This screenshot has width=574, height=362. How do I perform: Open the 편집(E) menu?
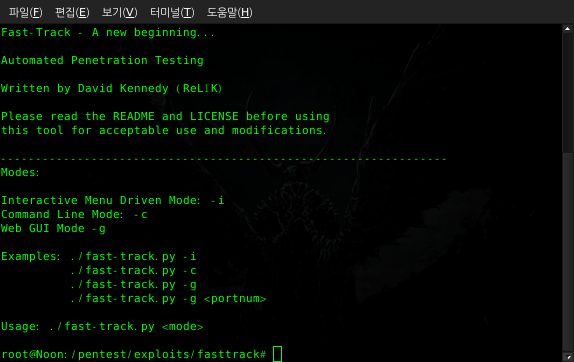[x=72, y=12]
